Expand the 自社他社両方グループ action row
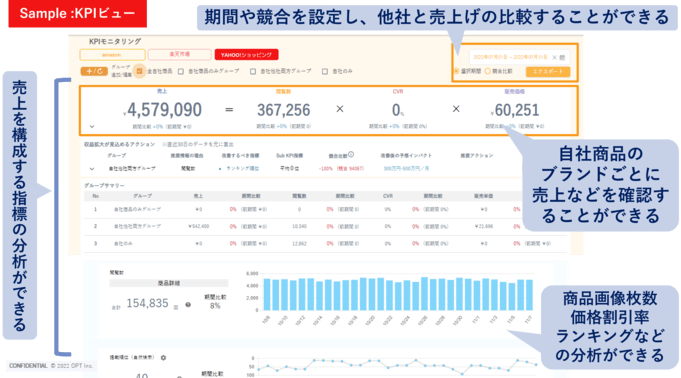The height and width of the screenshot is (378, 681). (x=92, y=169)
